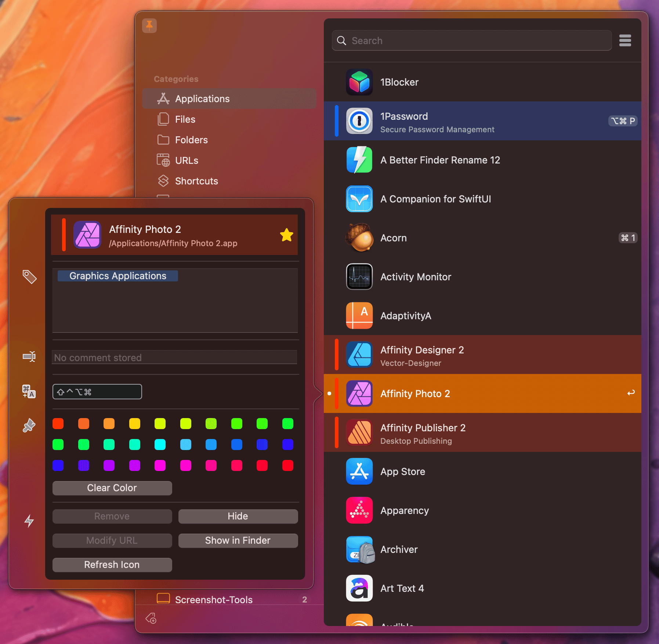
Task: Click the add-tag icon at sidebar bottom
Action: point(151,618)
